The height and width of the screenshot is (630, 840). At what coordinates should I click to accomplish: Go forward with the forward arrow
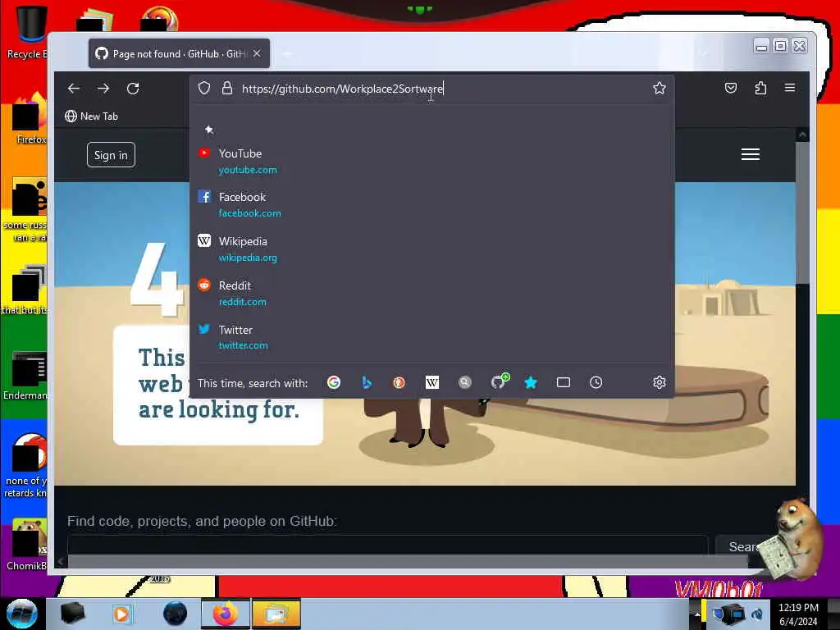(103, 89)
